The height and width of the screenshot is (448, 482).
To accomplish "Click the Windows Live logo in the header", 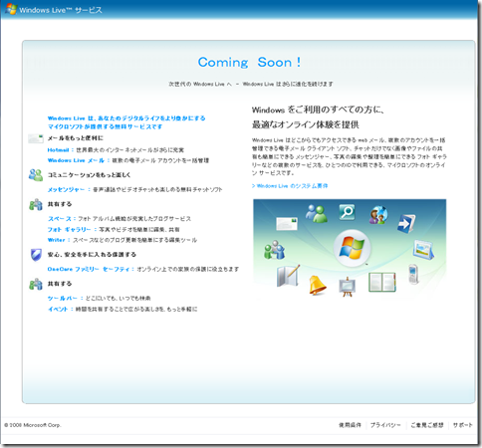I will click(x=11, y=9).
